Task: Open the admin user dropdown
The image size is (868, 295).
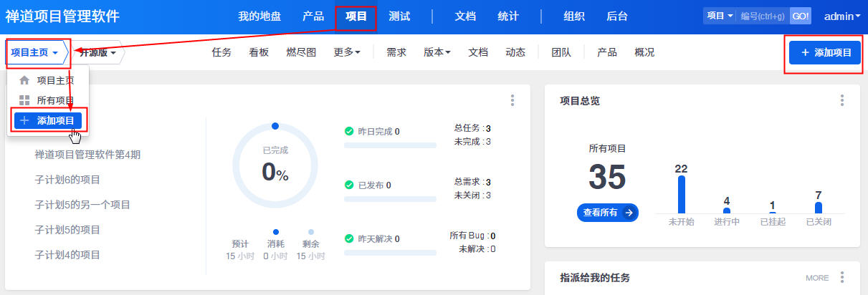Action: pyautogui.click(x=842, y=16)
